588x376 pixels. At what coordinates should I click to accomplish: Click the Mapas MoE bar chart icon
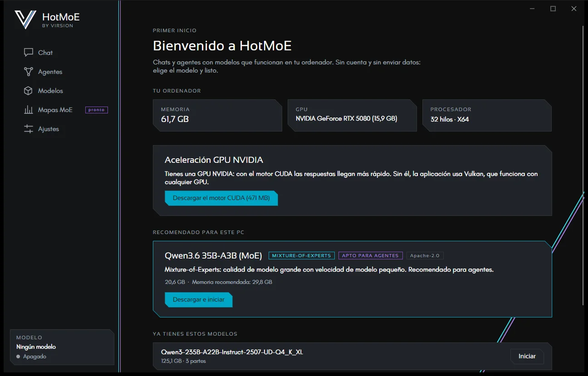pyautogui.click(x=29, y=110)
